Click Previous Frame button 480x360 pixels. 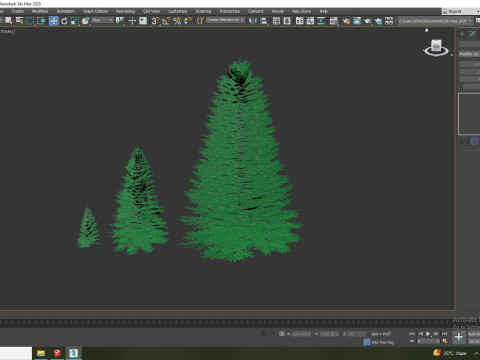420,334
